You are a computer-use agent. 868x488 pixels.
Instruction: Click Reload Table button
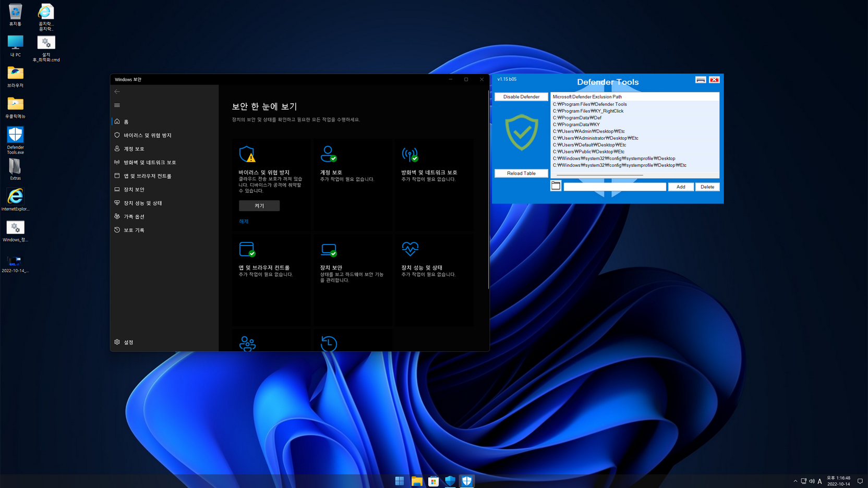521,173
